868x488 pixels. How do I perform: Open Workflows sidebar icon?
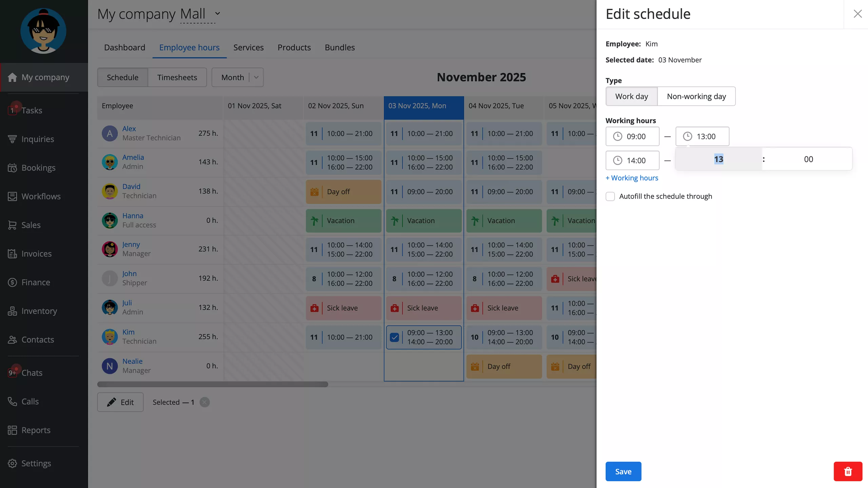coord(12,196)
